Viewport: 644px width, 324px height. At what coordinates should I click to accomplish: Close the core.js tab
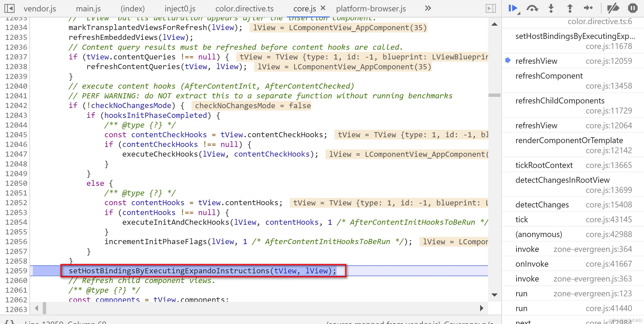pyautogui.click(x=323, y=8)
